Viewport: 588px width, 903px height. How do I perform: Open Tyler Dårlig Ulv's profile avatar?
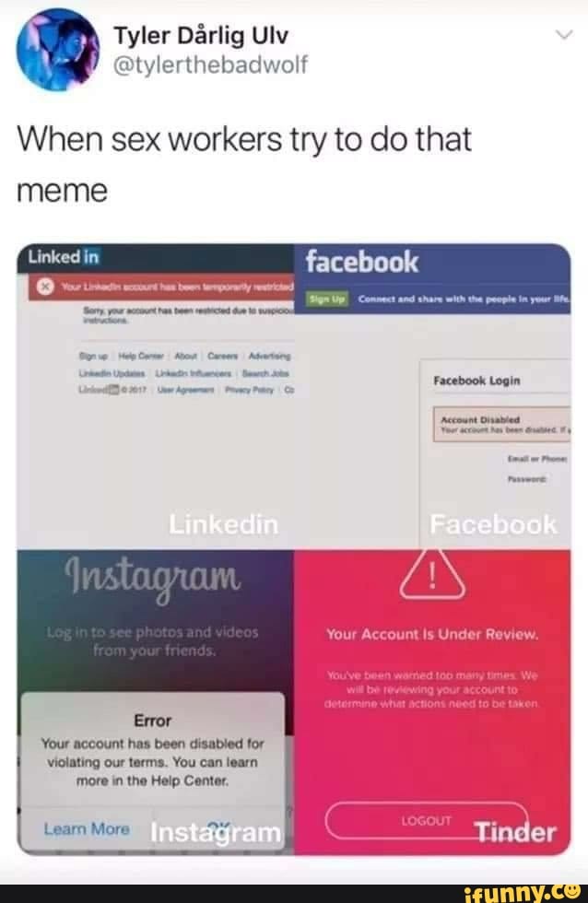point(57,50)
